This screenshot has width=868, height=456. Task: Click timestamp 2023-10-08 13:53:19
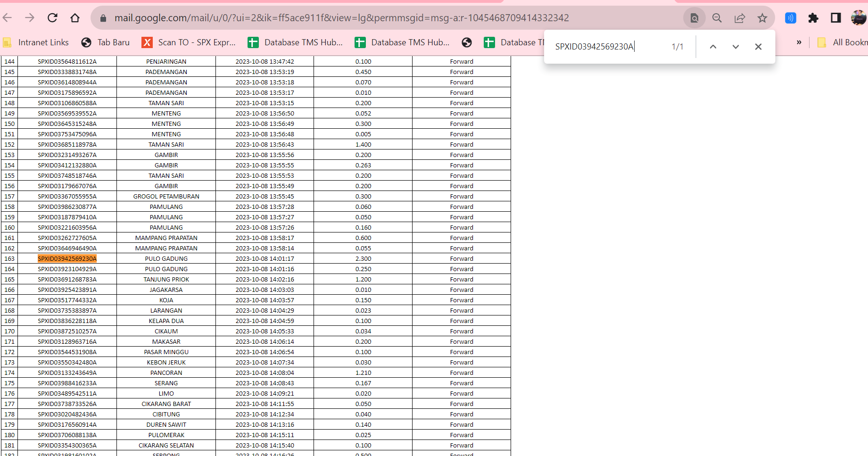[265, 72]
